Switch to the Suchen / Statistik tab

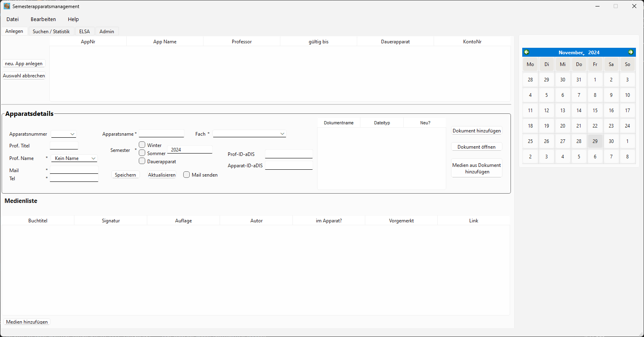tap(51, 31)
